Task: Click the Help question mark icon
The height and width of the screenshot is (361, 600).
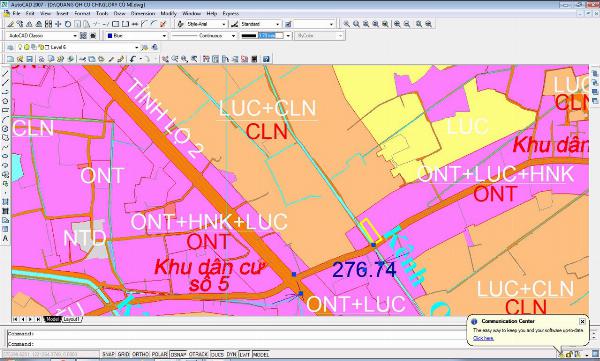Action: tap(266, 59)
